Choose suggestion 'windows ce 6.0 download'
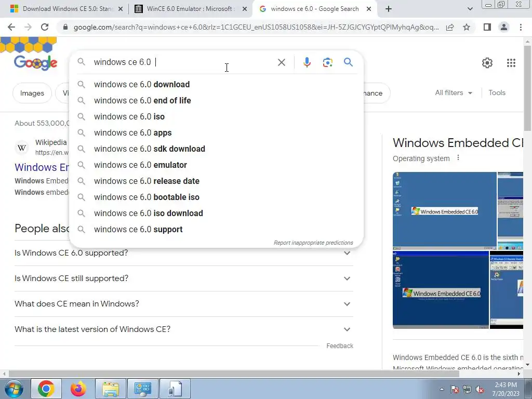 [x=217, y=85]
